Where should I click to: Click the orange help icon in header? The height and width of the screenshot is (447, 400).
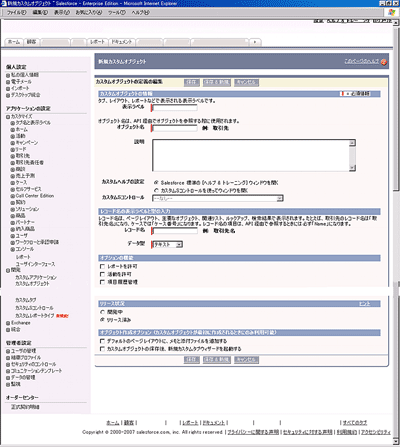click(x=384, y=62)
